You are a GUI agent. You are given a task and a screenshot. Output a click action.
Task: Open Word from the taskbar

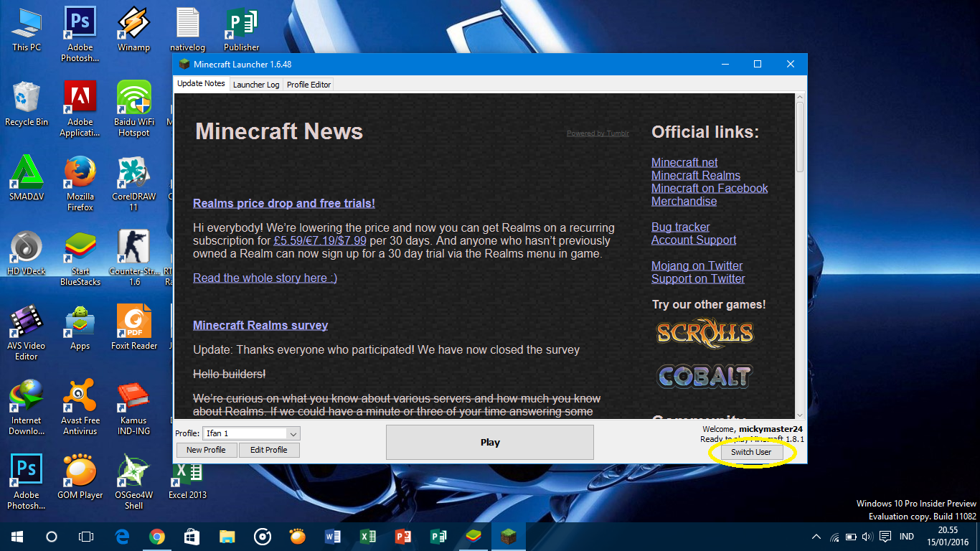(333, 537)
